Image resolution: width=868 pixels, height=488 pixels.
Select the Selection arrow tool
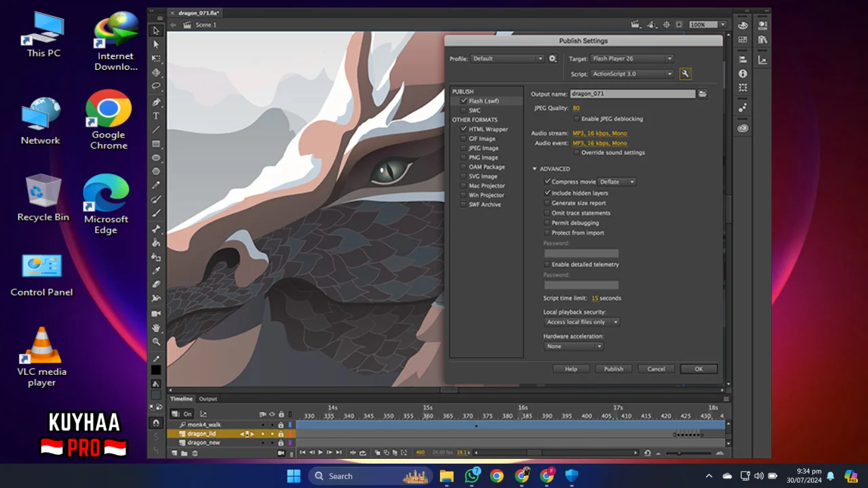coord(156,30)
